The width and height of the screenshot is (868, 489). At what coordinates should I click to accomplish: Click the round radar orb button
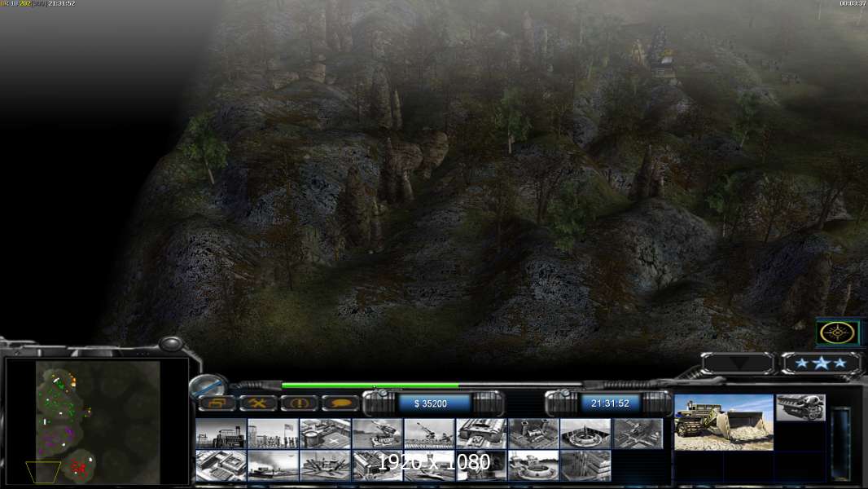click(208, 385)
